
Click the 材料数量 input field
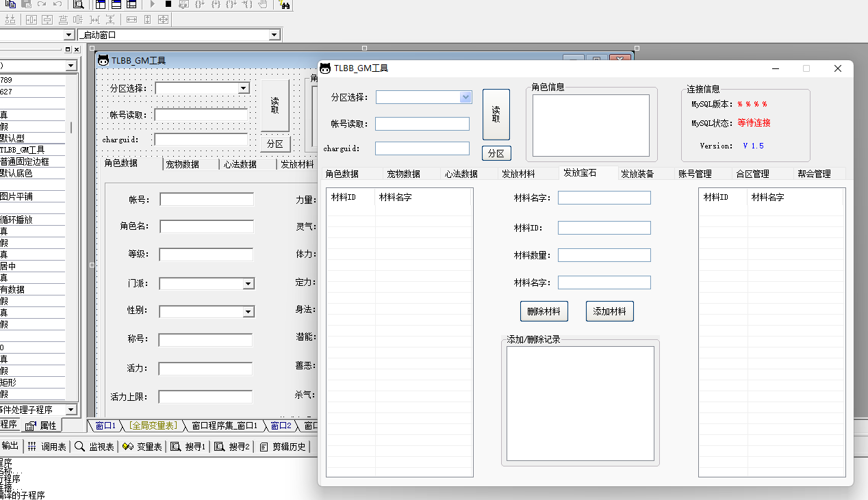pyautogui.click(x=604, y=255)
